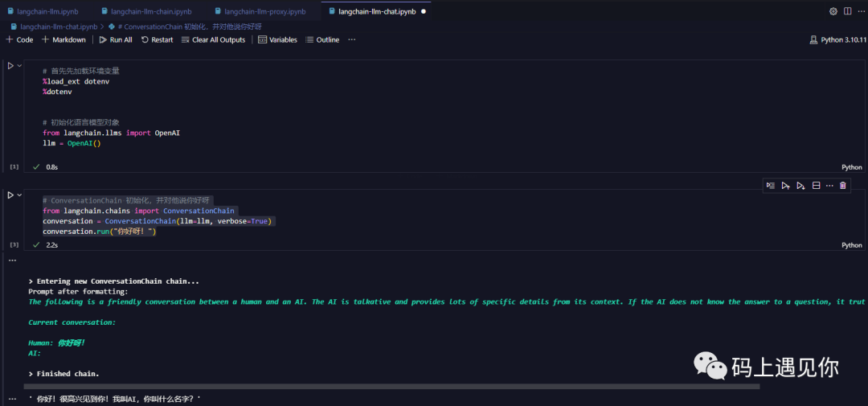This screenshot has width=868, height=406.
Task: Click unsaved dot on langchain-llm-chat.ipynb tab
Action: (x=424, y=11)
